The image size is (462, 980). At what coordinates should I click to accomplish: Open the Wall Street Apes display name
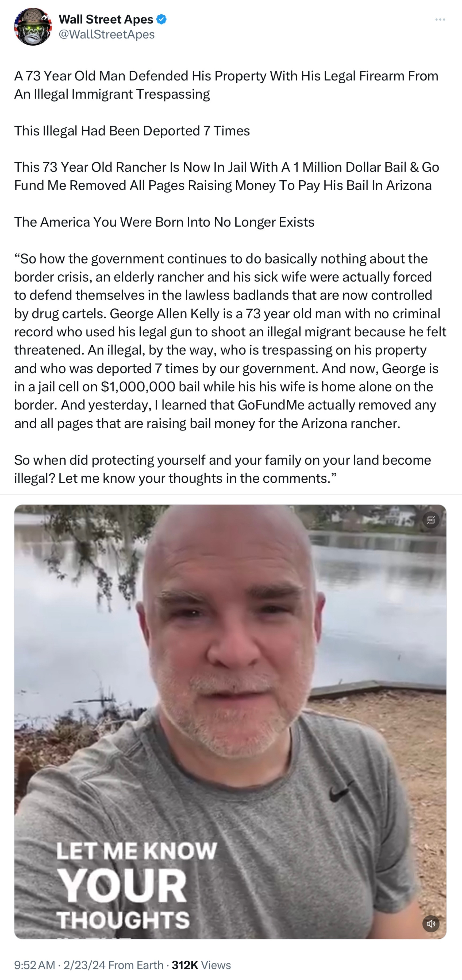click(106, 19)
